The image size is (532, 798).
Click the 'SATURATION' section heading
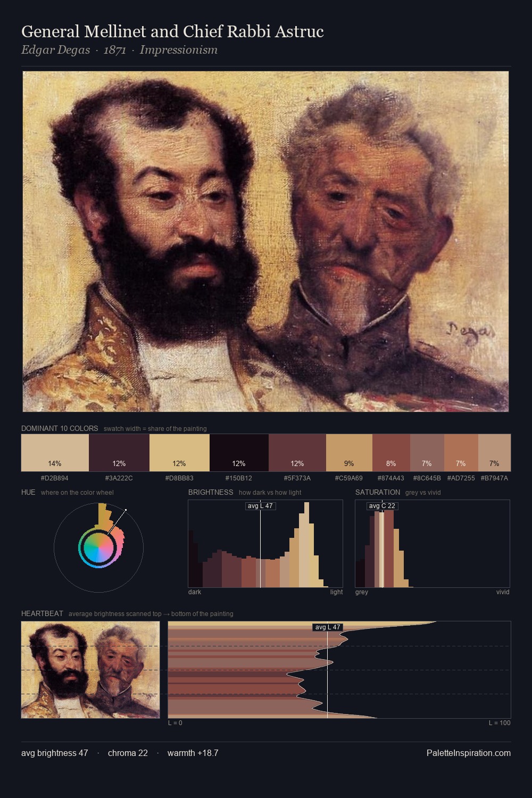(x=378, y=492)
